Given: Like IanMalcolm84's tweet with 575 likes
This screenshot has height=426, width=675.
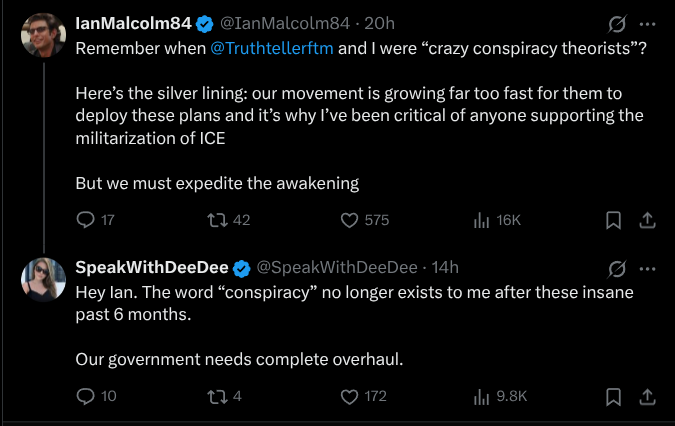Looking at the screenshot, I should (350, 220).
